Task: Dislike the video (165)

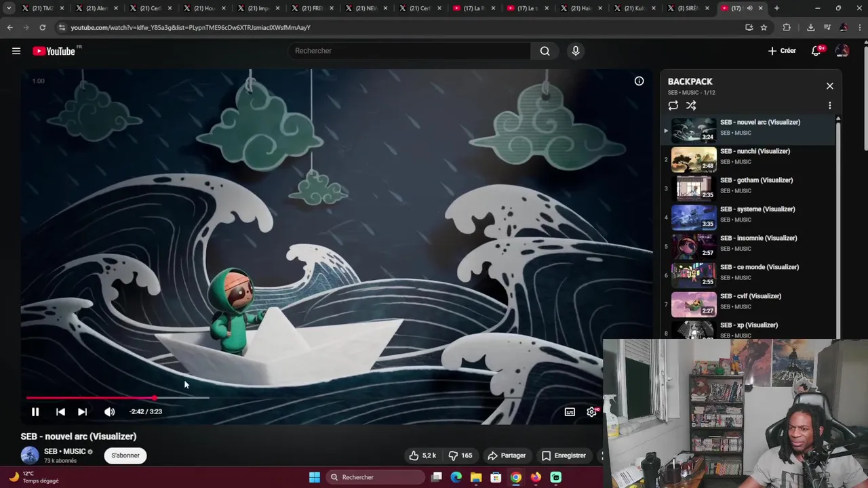Action: [x=460, y=455]
